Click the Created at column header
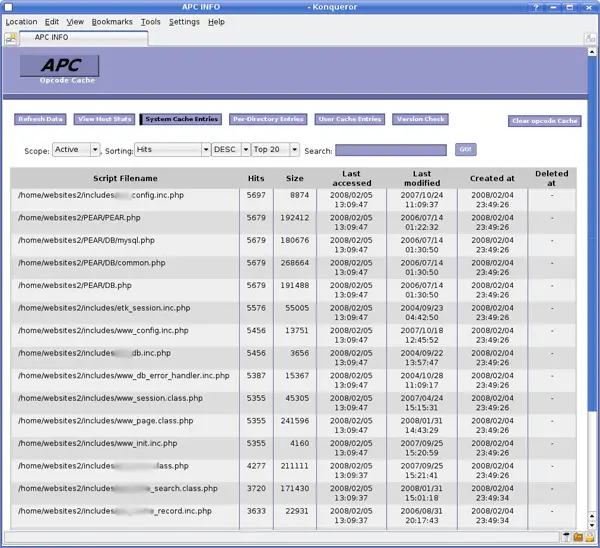The image size is (600, 548). (x=492, y=178)
